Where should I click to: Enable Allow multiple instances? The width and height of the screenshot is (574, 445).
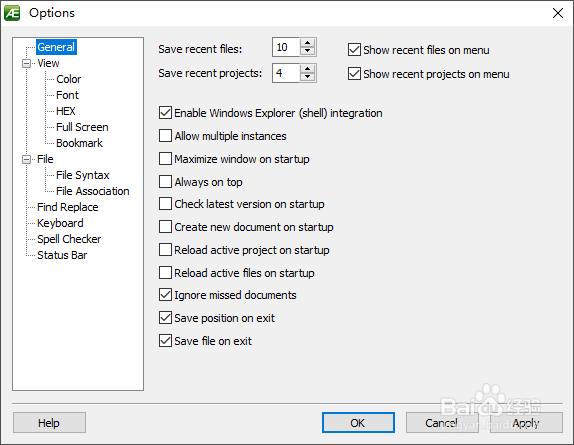click(x=165, y=136)
